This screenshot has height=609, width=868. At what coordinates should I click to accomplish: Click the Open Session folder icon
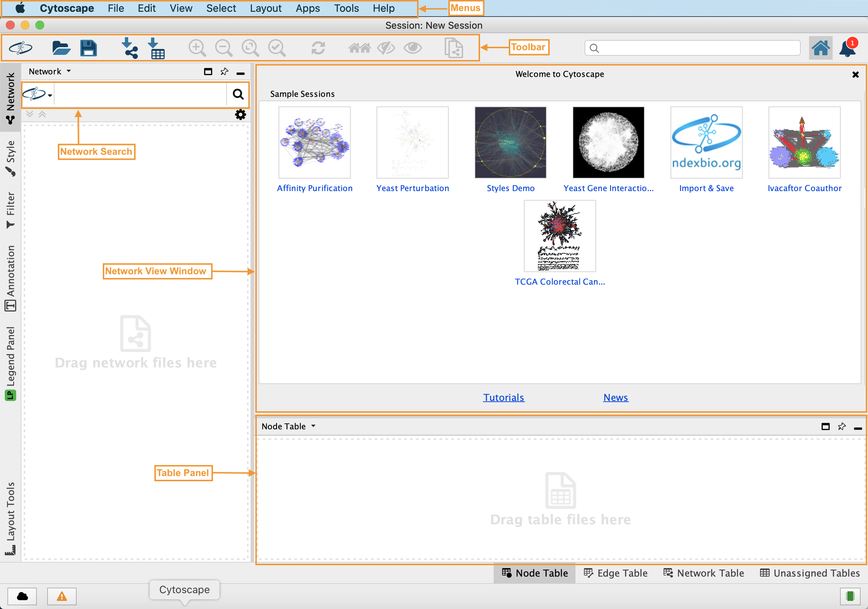[x=61, y=48]
